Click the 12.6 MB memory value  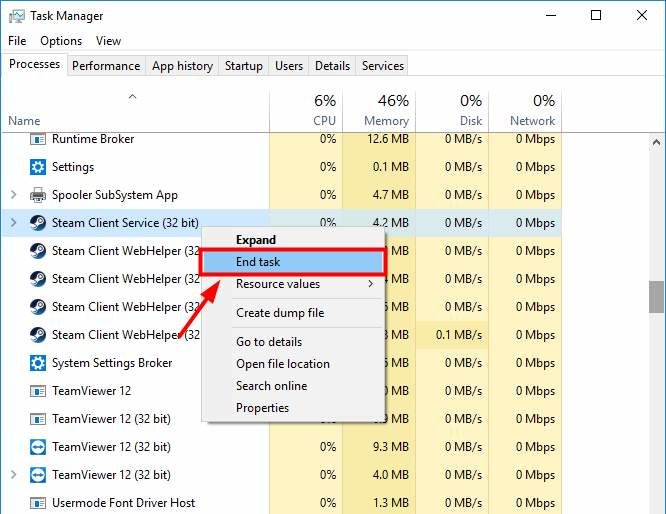pyautogui.click(x=388, y=139)
